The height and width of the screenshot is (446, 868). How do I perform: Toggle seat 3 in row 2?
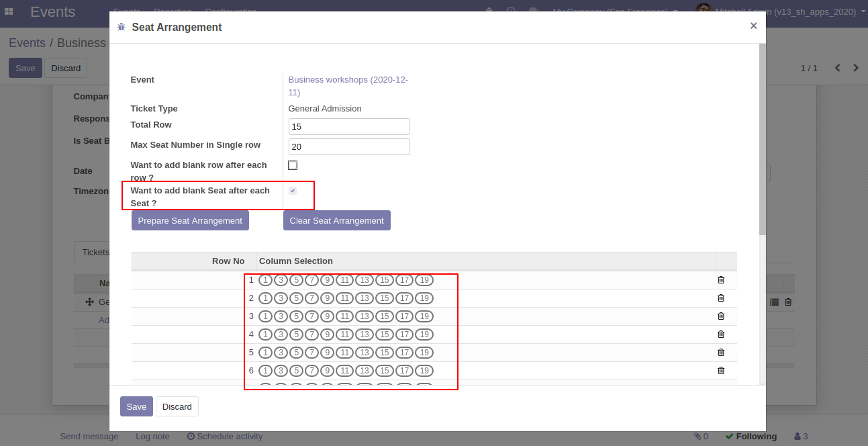pos(281,298)
